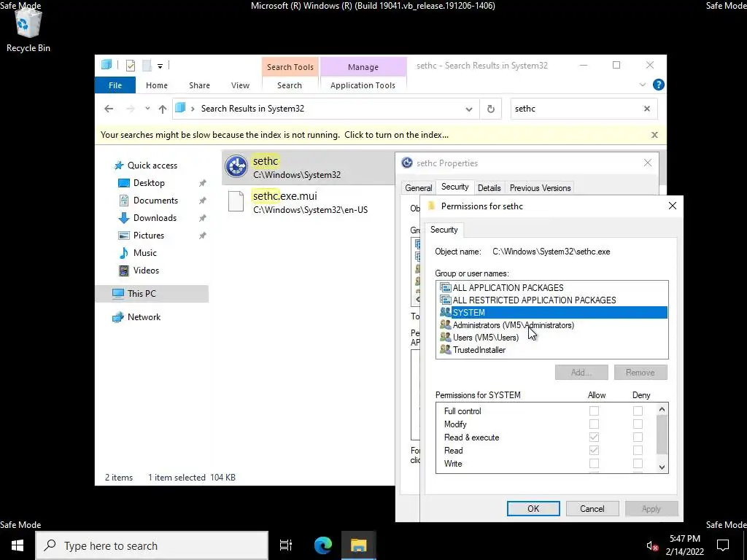747x560 pixels.
Task: Dismiss the yellow index notification bar
Action: point(654,135)
